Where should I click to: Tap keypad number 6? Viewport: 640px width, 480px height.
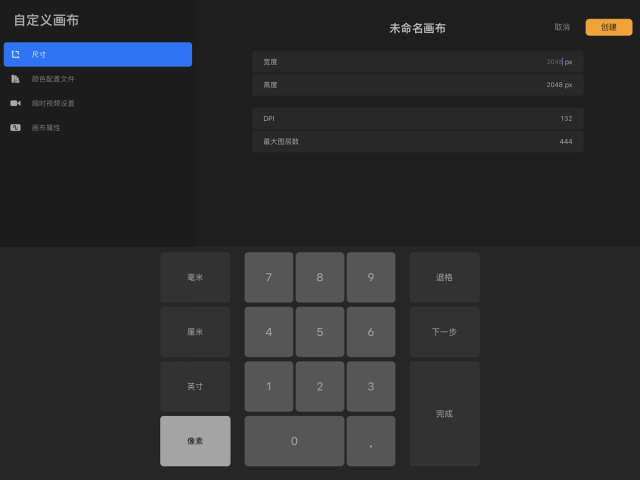click(371, 332)
